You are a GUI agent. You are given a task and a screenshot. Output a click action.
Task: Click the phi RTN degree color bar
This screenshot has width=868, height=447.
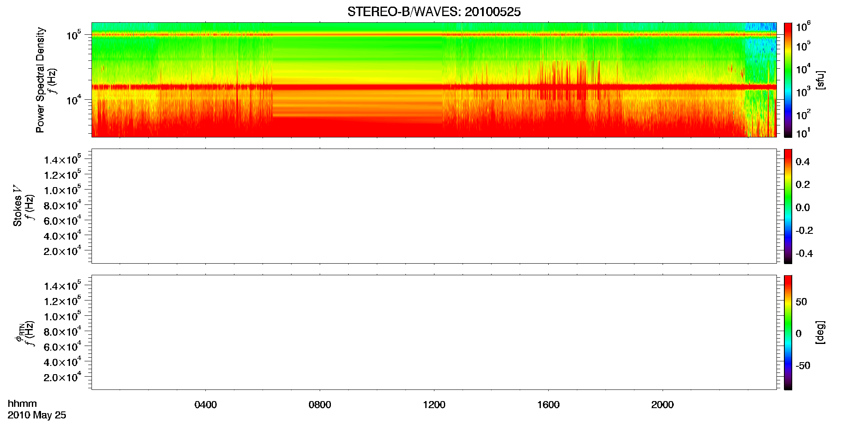(788, 332)
